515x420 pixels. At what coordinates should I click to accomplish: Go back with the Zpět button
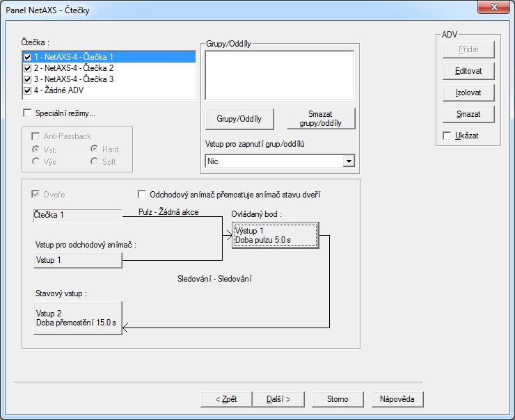tap(226, 399)
